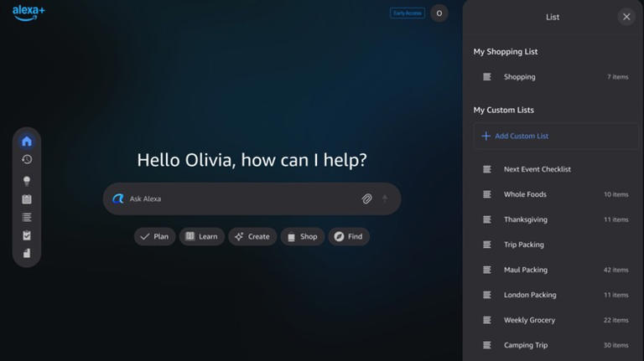This screenshot has width=644, height=361.
Task: Open the Whole Foods list
Action: tap(554, 194)
